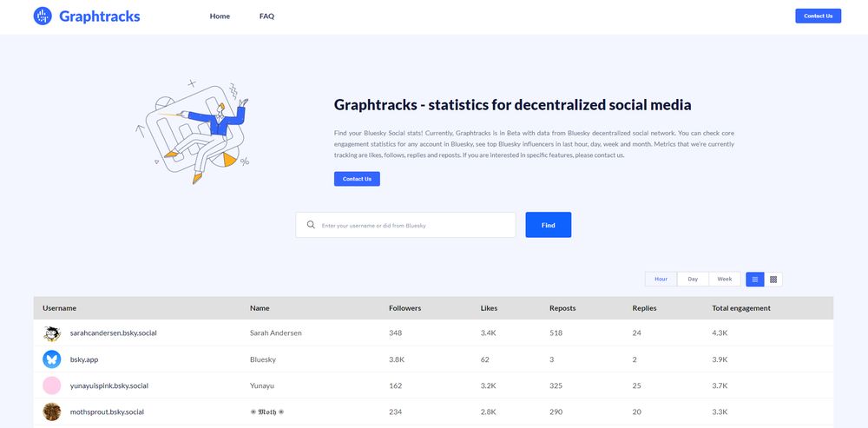
Task: Click Yunayu's 162 followers value
Action: 395,385
